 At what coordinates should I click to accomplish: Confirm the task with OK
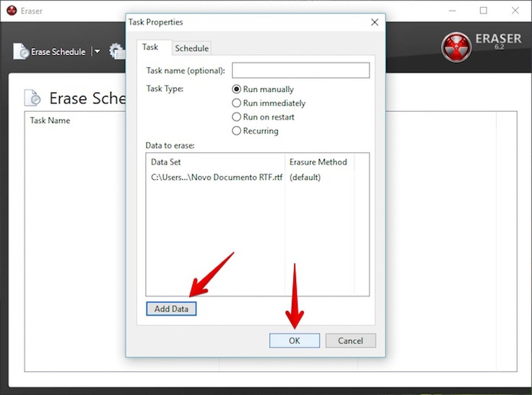pos(294,340)
